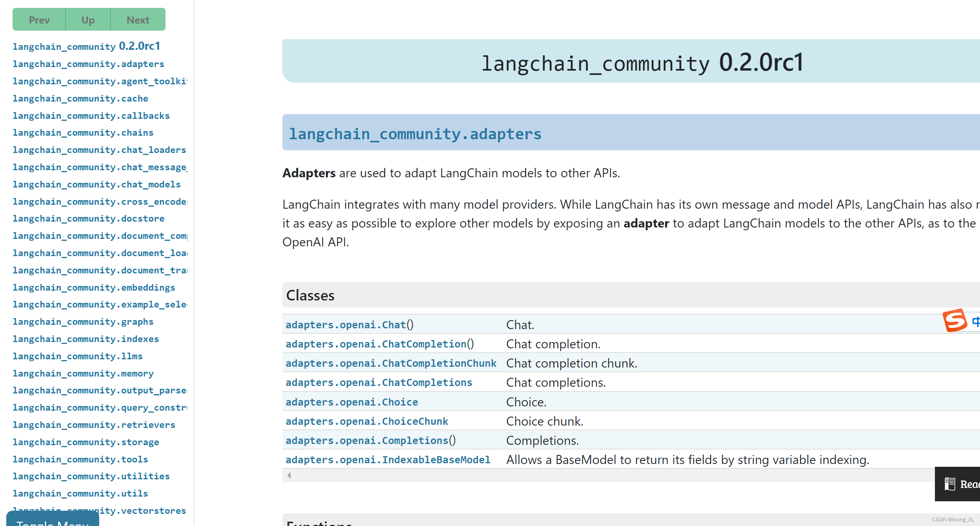
Task: Open adapters.openai.ChatCompletionChunk class link
Action: 390,363
